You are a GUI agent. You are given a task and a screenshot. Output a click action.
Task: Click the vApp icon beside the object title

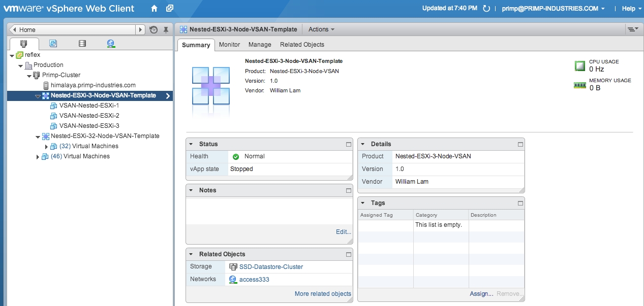(x=183, y=29)
